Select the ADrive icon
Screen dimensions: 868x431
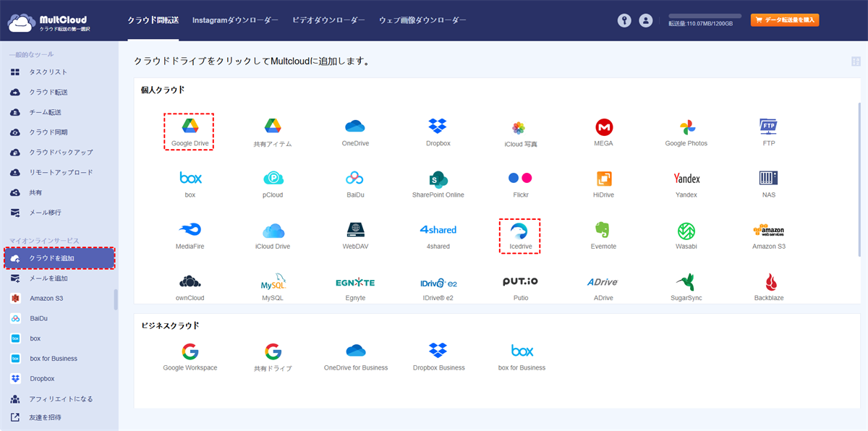click(x=603, y=287)
